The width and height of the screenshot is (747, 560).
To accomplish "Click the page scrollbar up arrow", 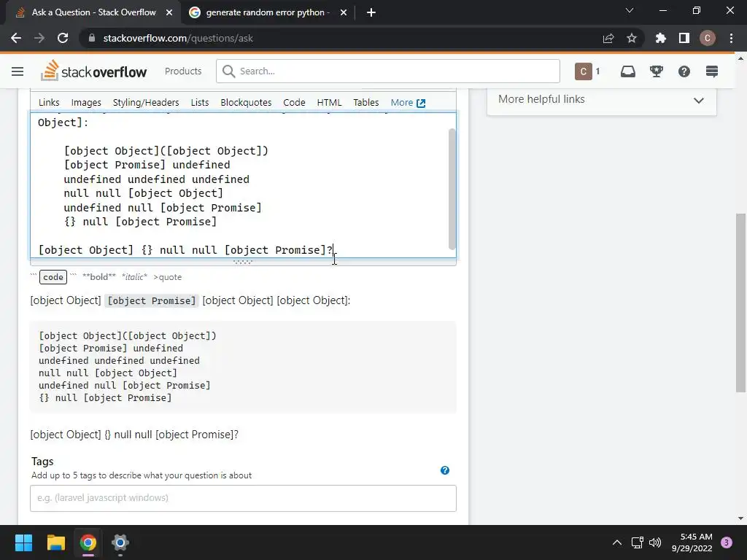I will (x=740, y=59).
